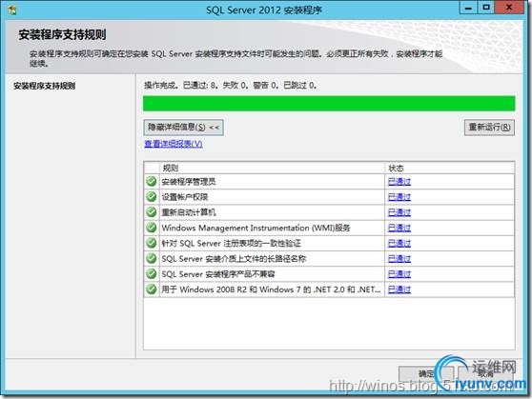Click the 取消 button
This screenshot has height=399, width=532.
[486, 373]
